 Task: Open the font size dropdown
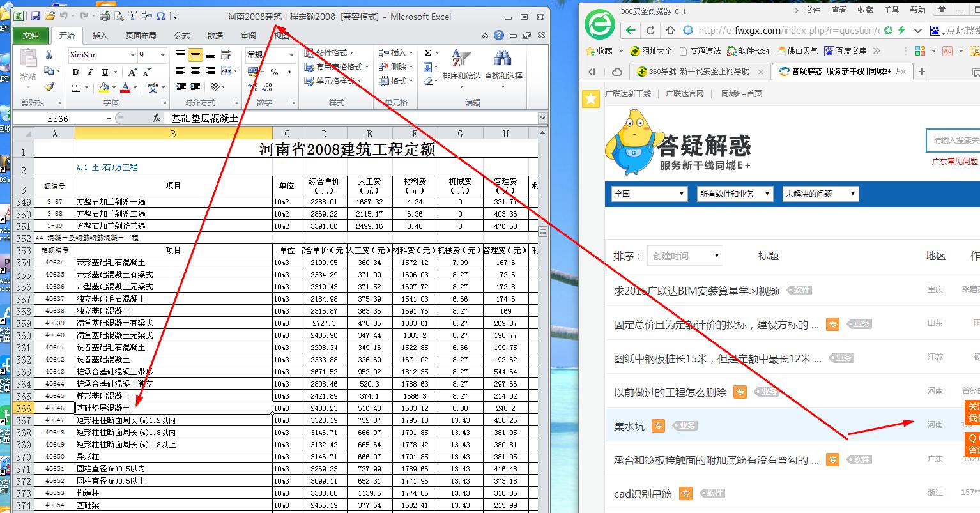162,55
